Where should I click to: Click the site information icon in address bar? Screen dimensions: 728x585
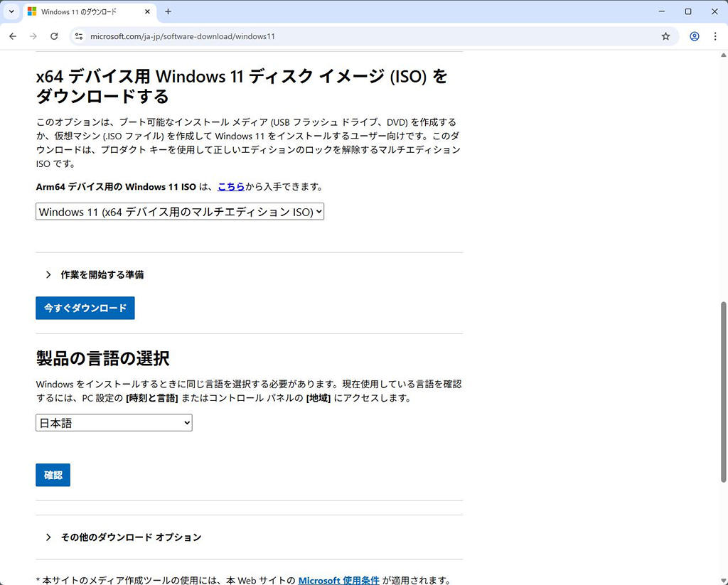coord(79,36)
